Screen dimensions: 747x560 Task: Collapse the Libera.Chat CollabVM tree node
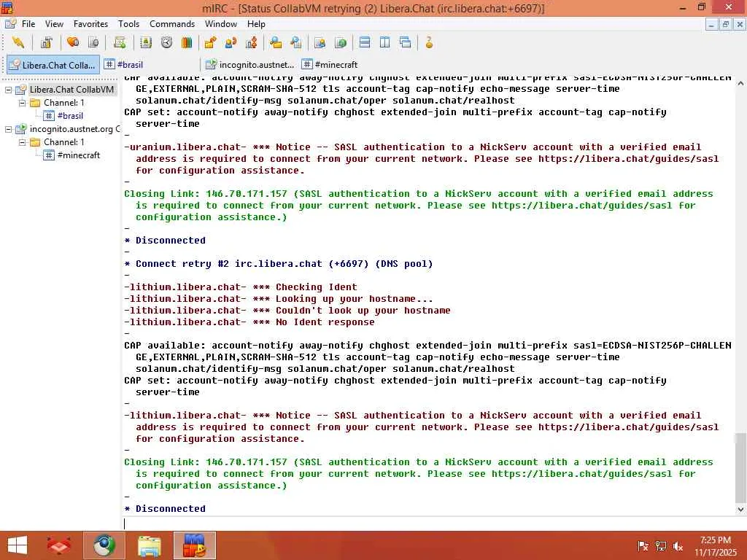(8, 90)
